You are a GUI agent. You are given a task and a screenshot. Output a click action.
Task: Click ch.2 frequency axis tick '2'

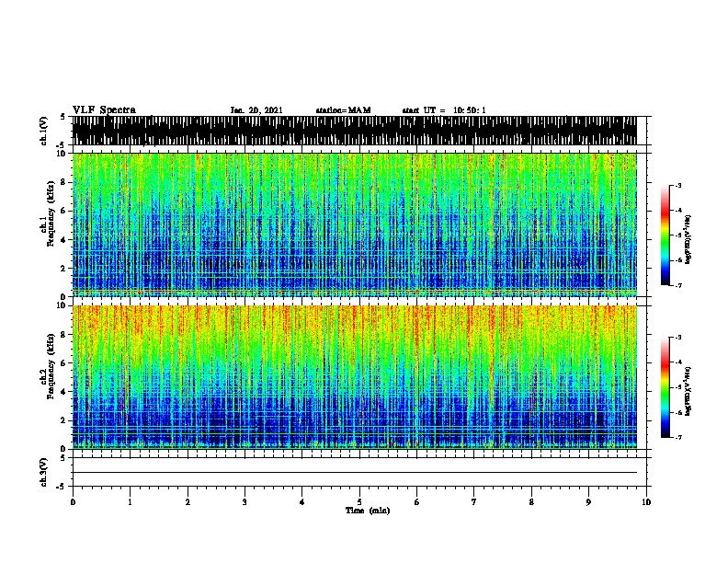tap(63, 420)
